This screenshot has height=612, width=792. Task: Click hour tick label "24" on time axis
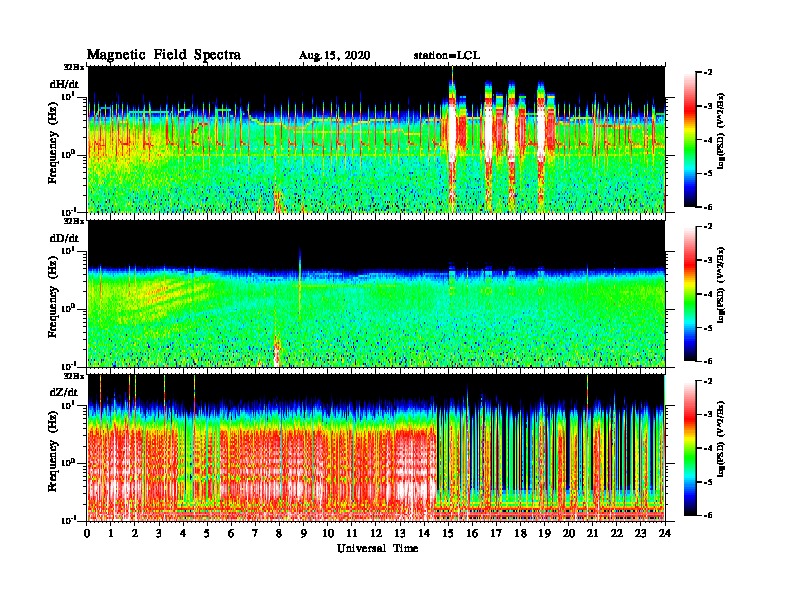click(x=665, y=534)
